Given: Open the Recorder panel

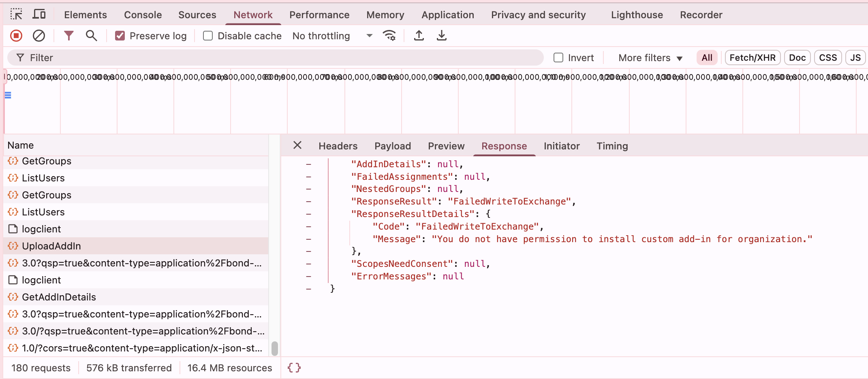Looking at the screenshot, I should (701, 15).
